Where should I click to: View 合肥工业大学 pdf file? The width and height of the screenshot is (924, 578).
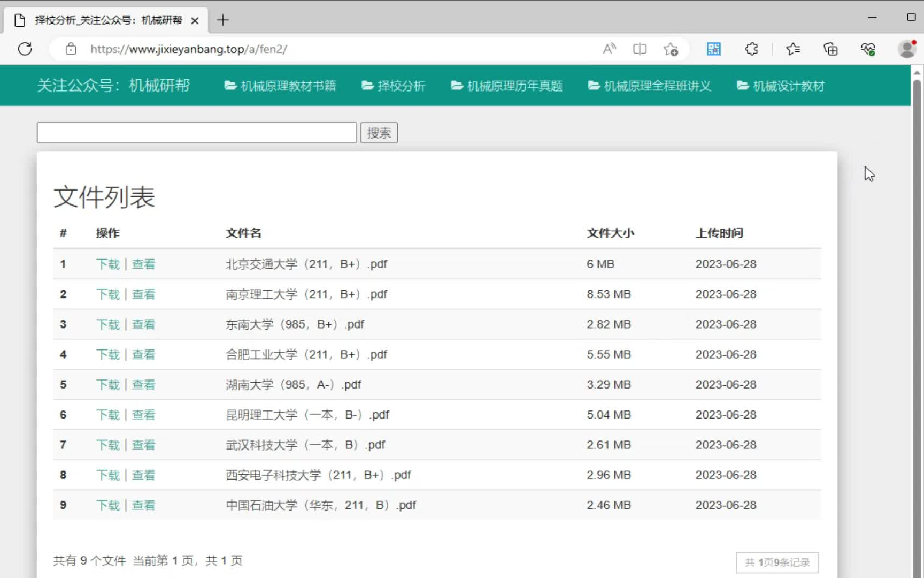[x=143, y=354]
